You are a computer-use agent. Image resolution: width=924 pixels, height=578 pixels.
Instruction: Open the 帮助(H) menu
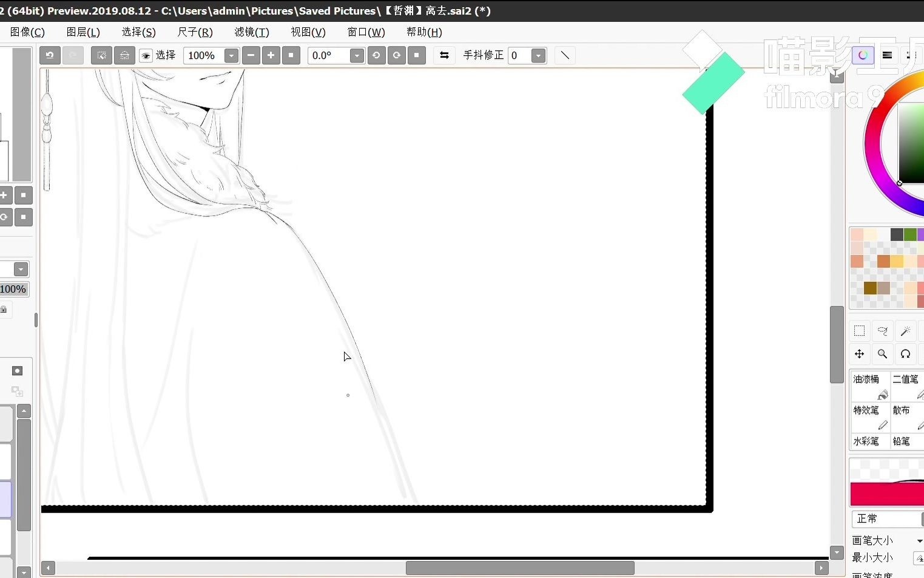(x=424, y=32)
